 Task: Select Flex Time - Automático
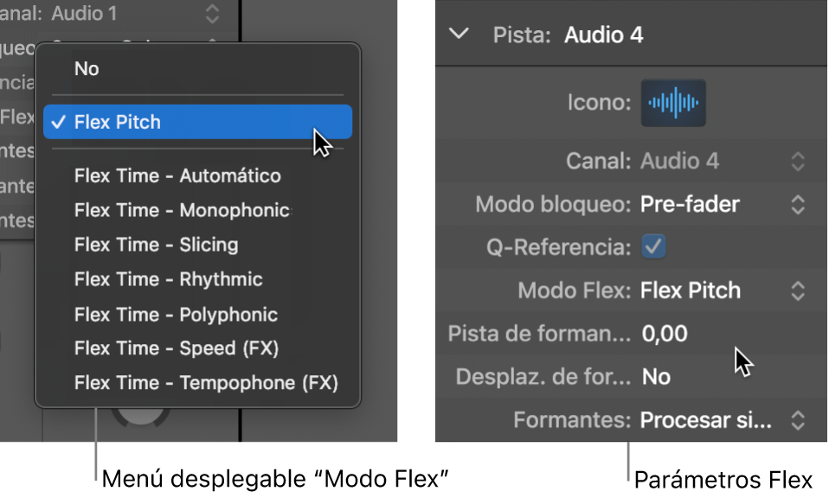pos(177,175)
